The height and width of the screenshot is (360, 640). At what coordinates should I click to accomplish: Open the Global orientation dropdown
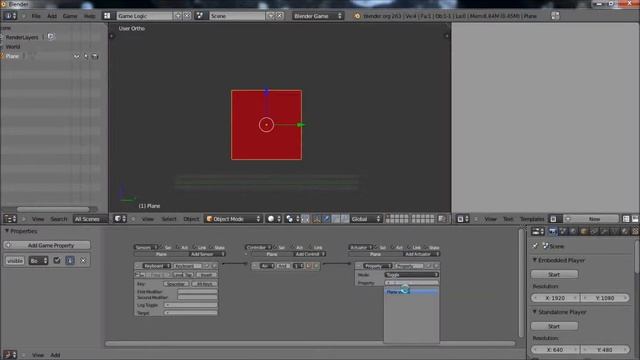(x=366, y=219)
